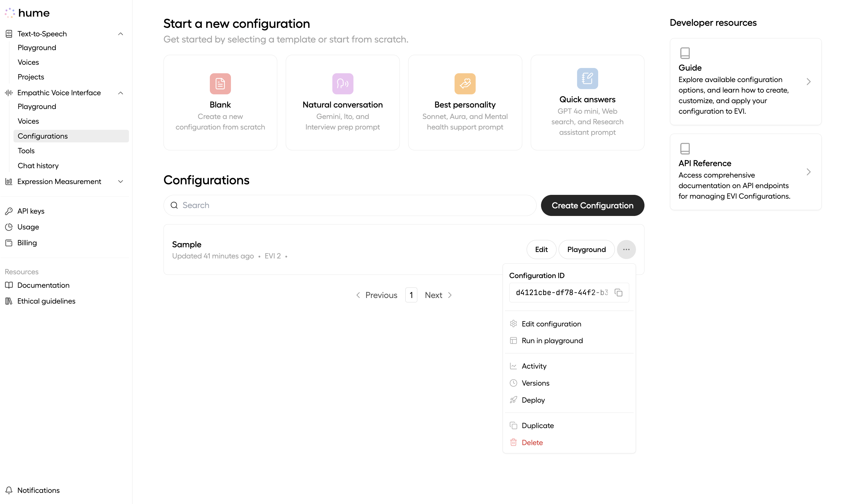This screenshot has height=504, width=859.
Task: Open Empathic Voice Interface Playground
Action: click(37, 107)
